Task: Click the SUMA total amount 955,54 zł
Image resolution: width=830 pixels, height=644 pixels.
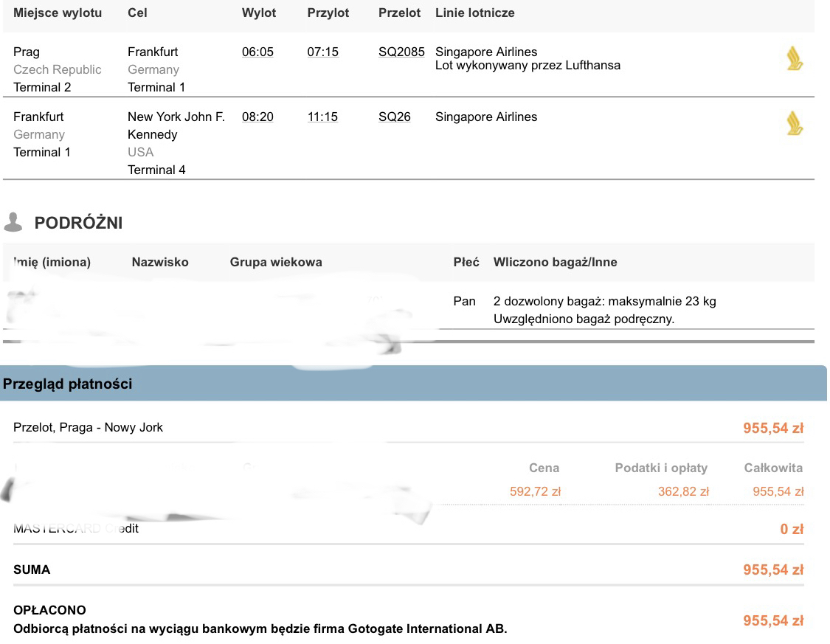Action: click(773, 570)
